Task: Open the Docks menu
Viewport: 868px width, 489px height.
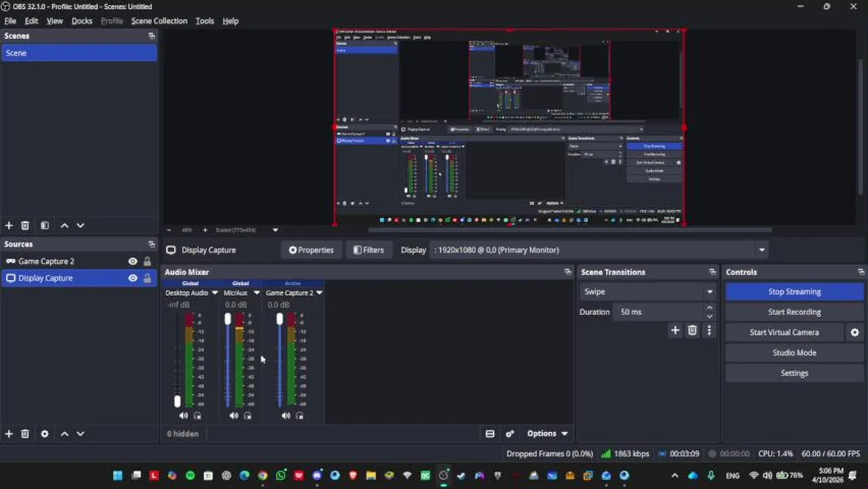Action: (82, 21)
